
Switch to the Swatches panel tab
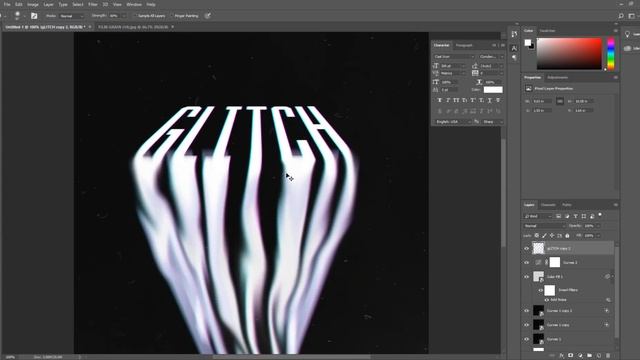547,31
